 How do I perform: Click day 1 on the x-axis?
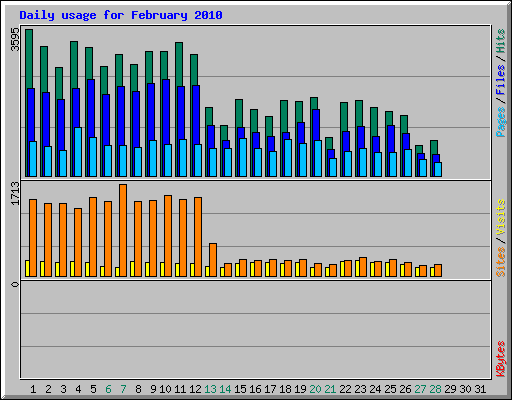click(33, 389)
